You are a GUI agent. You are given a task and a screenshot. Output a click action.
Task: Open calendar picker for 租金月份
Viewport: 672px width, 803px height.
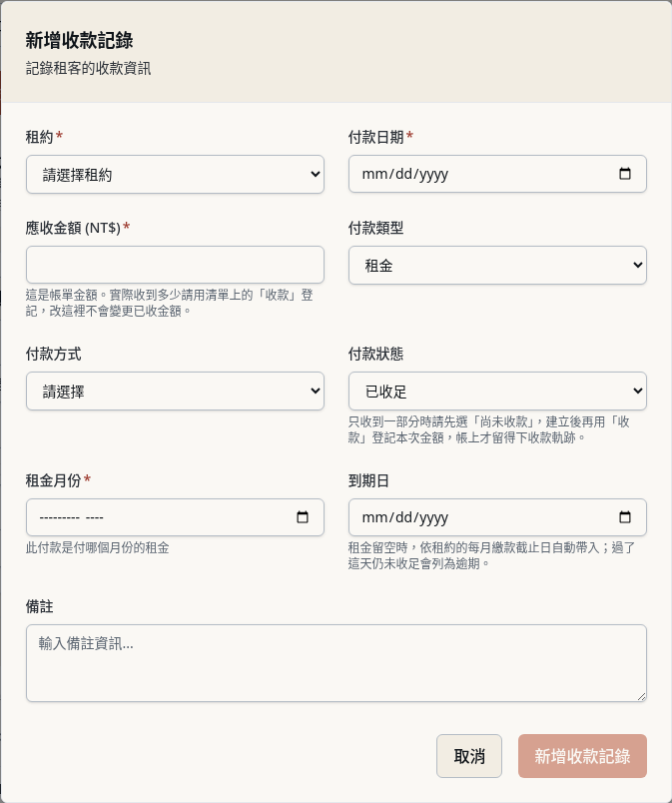(303, 517)
